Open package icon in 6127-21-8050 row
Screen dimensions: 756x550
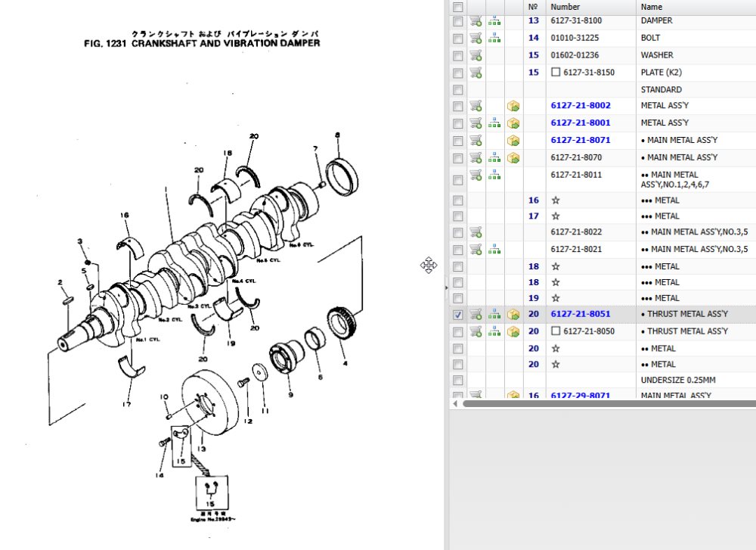[x=513, y=331]
